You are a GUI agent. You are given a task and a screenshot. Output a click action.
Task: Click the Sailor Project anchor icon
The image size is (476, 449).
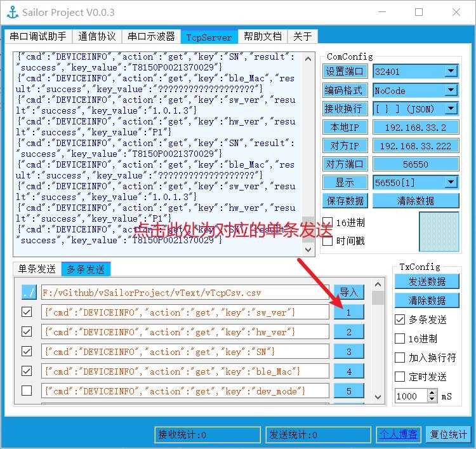pos(12,11)
